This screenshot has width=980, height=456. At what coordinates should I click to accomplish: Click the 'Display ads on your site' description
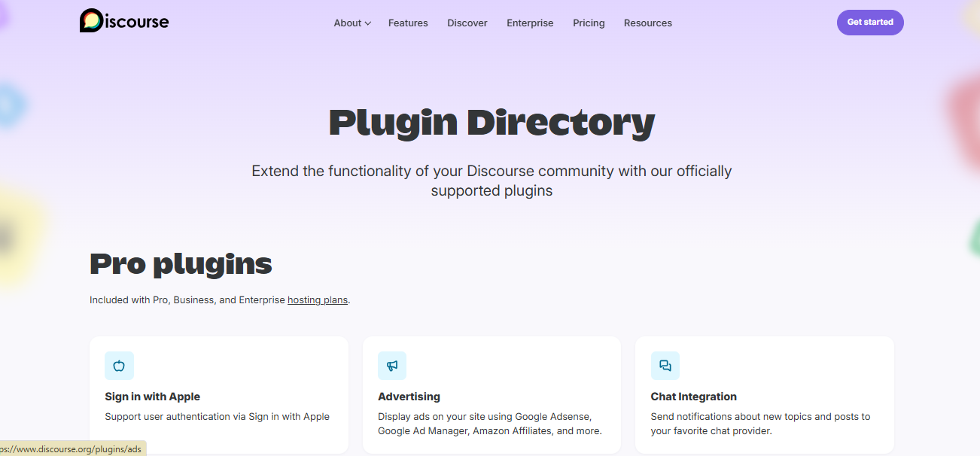[x=490, y=424]
